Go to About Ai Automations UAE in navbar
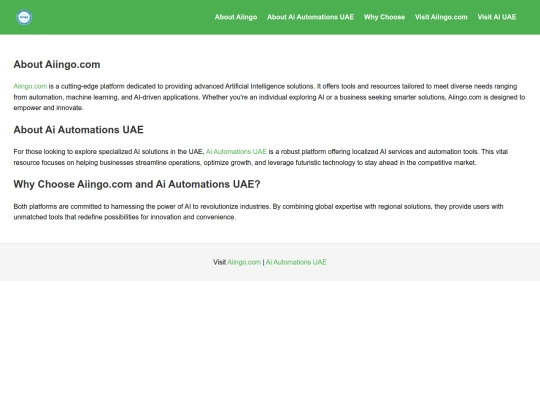Viewport: 540px width, 405px height. click(x=310, y=17)
